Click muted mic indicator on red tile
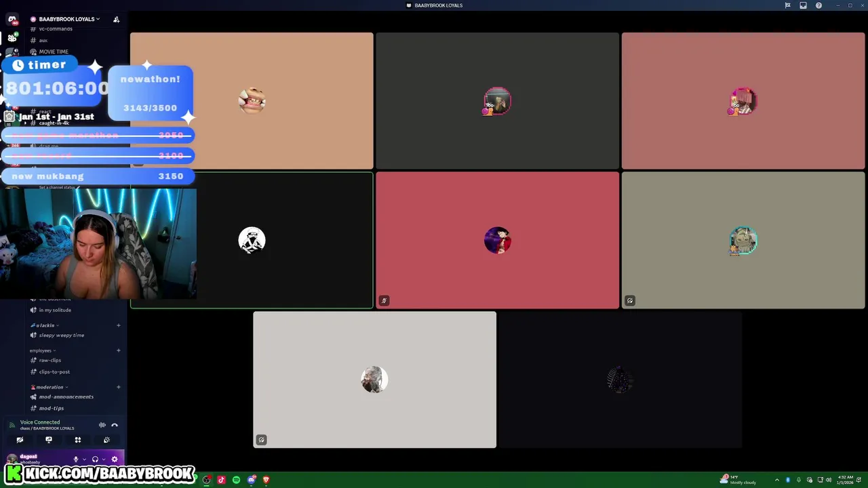 coord(384,300)
